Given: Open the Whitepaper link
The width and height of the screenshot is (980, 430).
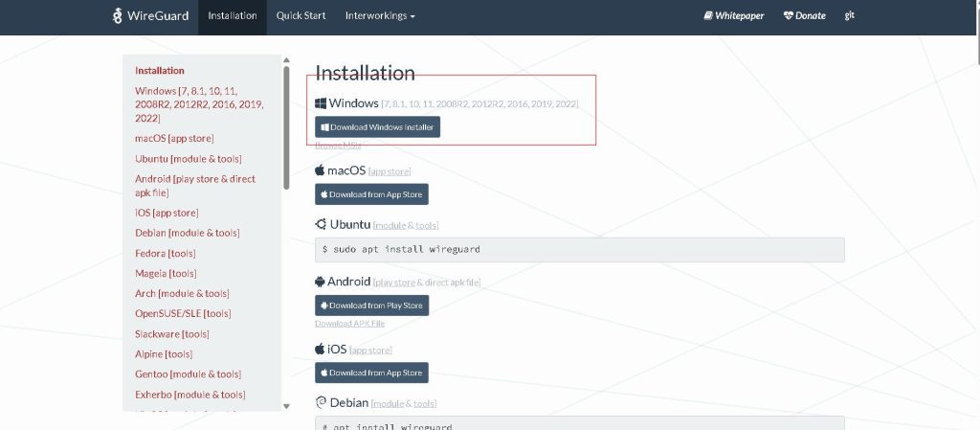Looking at the screenshot, I should [734, 15].
